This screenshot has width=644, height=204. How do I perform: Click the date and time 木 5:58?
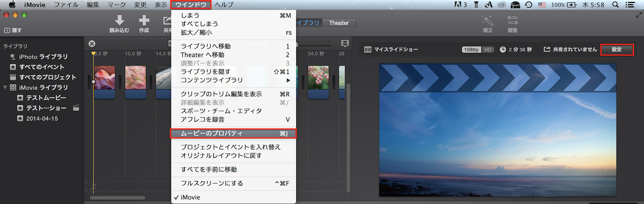coord(593,5)
